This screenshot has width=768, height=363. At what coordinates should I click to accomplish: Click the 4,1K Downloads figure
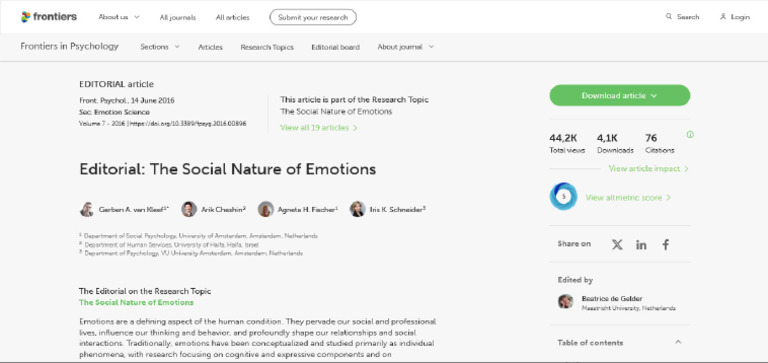[x=607, y=138]
